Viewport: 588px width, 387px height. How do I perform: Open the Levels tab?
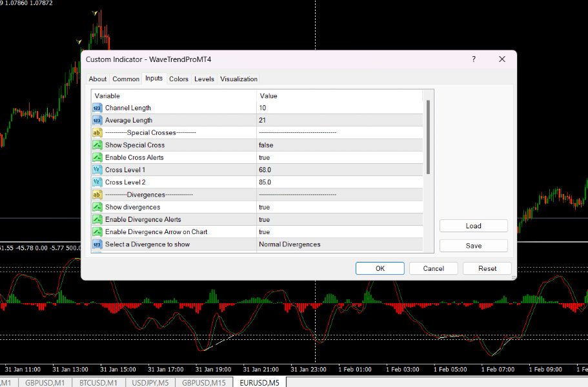[204, 79]
